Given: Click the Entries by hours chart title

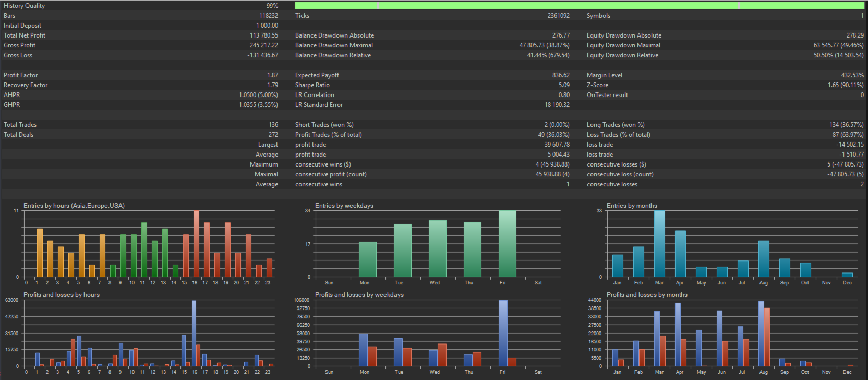Looking at the screenshot, I should point(74,206).
